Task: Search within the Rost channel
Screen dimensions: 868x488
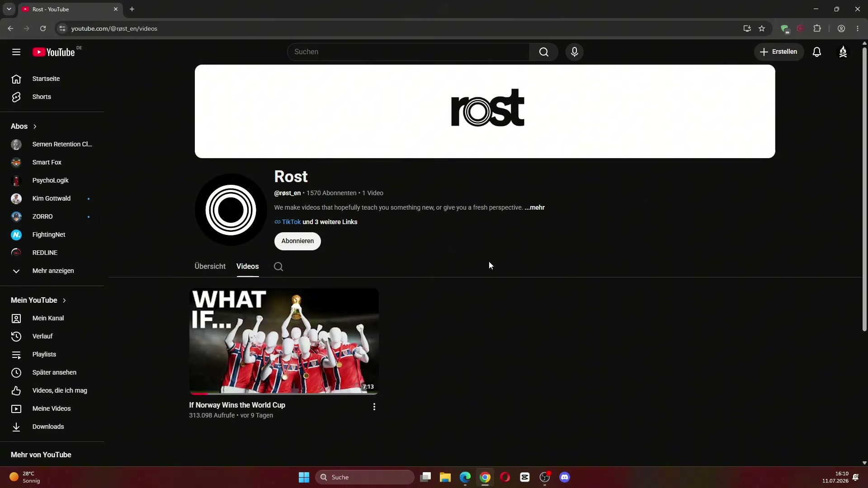Action: (278, 267)
